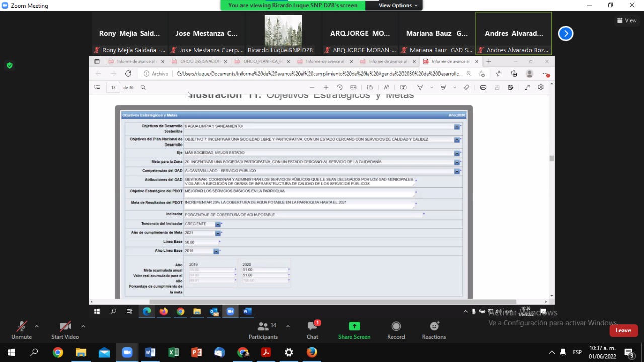This screenshot has height=362, width=644.
Task: Open the Zoom Chat panel
Action: coord(312,330)
